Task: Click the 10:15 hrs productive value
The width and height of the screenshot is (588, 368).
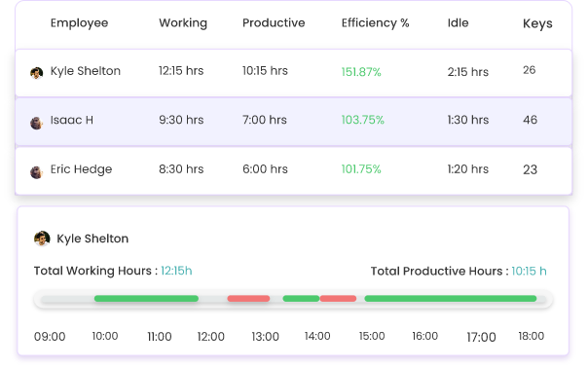Action: tap(265, 70)
